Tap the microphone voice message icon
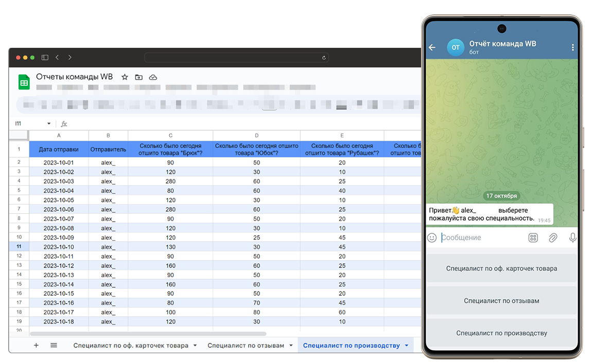Screen dimensions: 593x364 coord(572,238)
